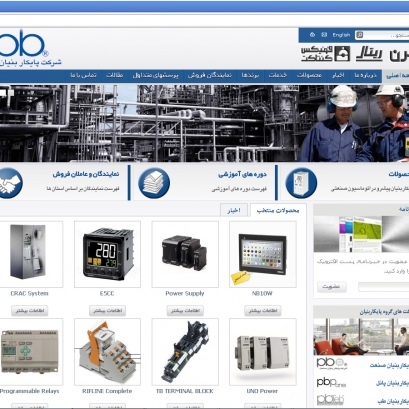Click the search magnifier icon
The height and width of the screenshot is (409, 409).
click(x=359, y=35)
